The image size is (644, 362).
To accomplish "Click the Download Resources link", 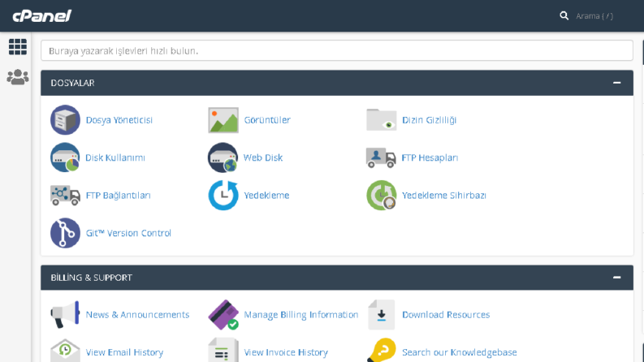I will 446,315.
